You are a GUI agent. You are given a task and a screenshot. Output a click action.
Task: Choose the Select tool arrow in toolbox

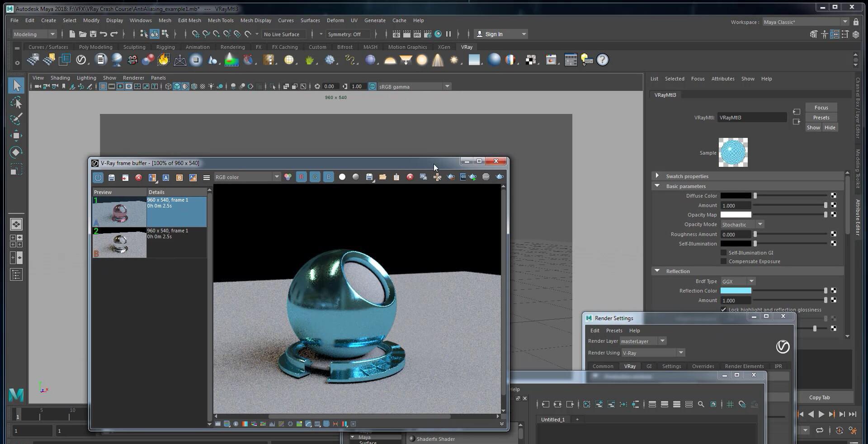(16, 85)
